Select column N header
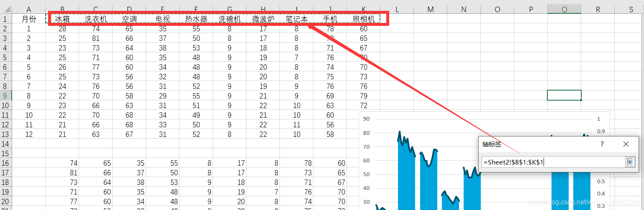644x210 pixels. [x=464, y=9]
